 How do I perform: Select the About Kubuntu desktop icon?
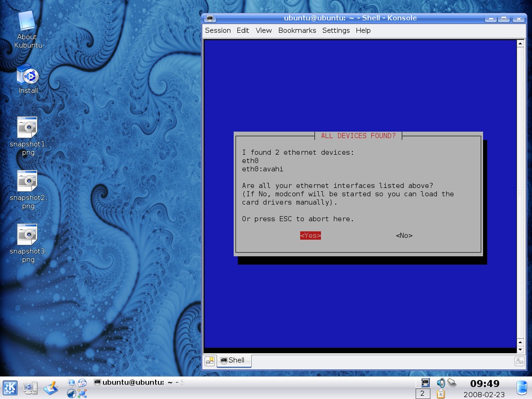(28, 30)
